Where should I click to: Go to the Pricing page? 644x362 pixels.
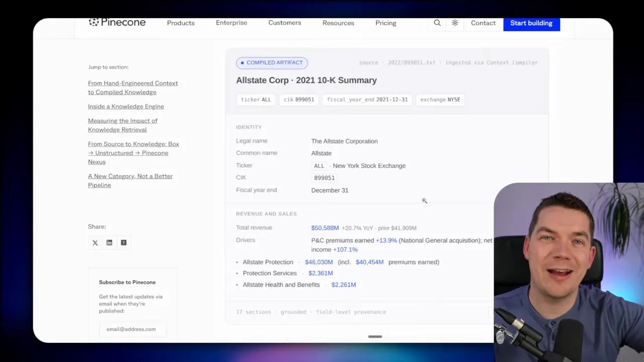386,23
